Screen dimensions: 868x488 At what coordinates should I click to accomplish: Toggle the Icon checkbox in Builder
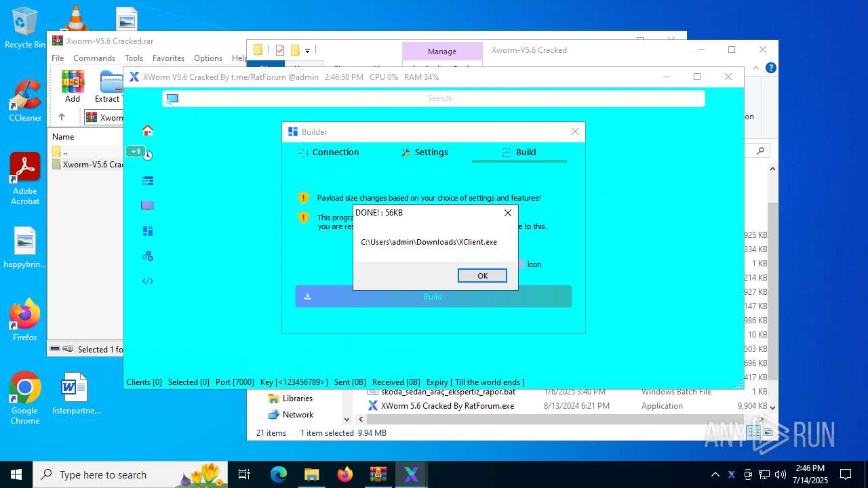pyautogui.click(x=521, y=264)
